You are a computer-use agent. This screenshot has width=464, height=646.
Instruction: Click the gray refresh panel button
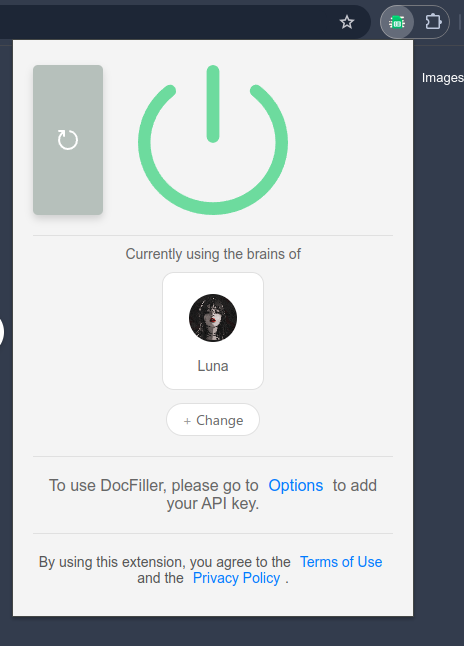pos(68,140)
